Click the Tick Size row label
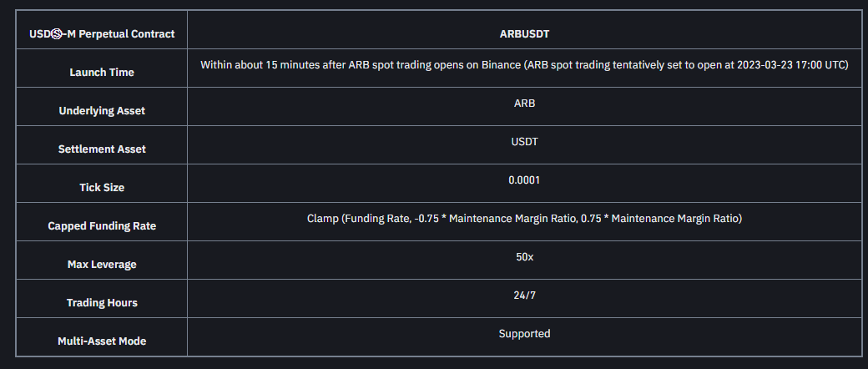Viewport: 868px width, 369px height. 102,188
